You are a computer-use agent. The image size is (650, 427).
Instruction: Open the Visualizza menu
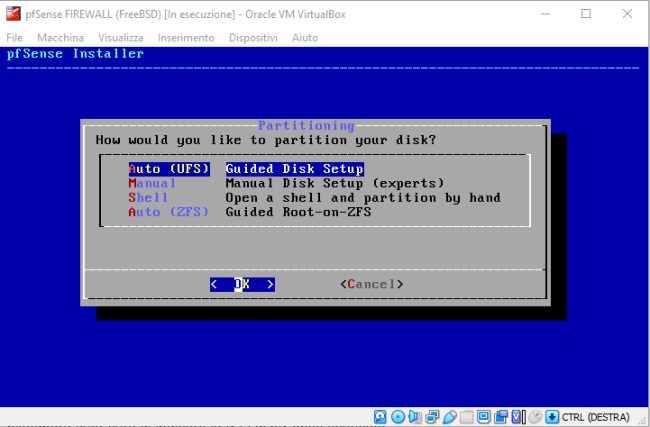[x=121, y=38]
